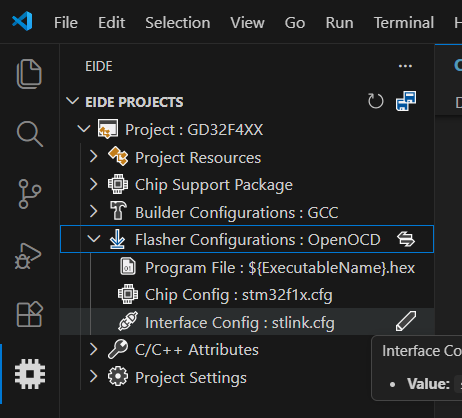Image resolution: width=462 pixels, height=418 pixels.
Task: Open the Source Control view
Action: point(29,194)
